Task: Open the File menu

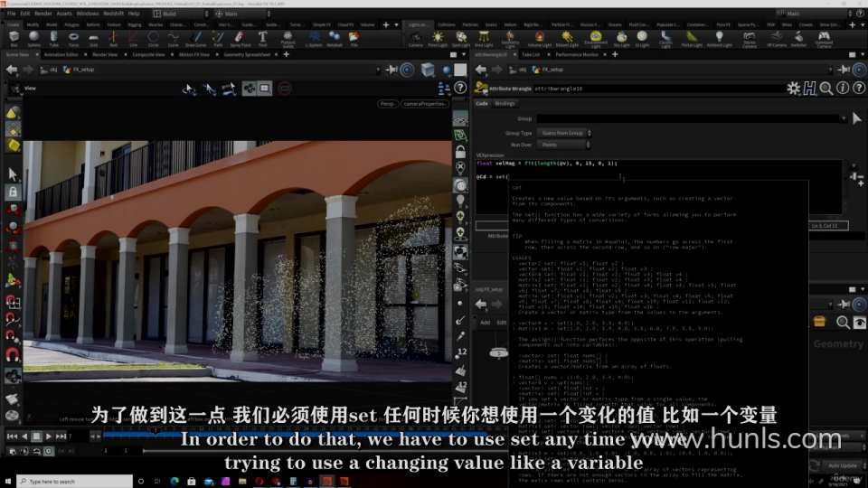Action: 11,14
